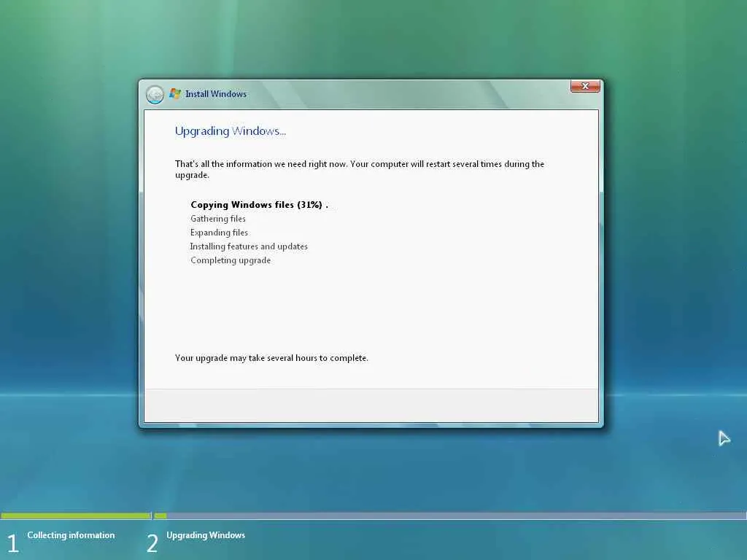Click the 'That's all the information we need' paragraph
Screen dimensions: 747x560
(360, 169)
